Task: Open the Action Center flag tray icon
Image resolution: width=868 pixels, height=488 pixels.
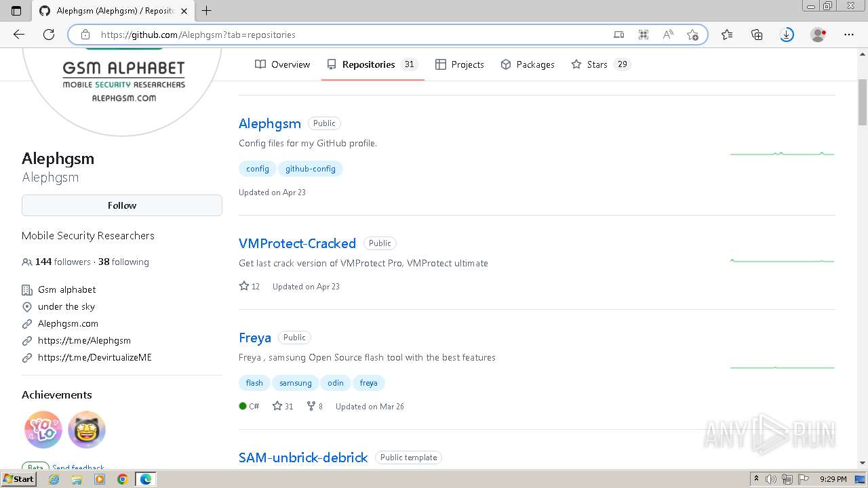Action: [x=803, y=479]
